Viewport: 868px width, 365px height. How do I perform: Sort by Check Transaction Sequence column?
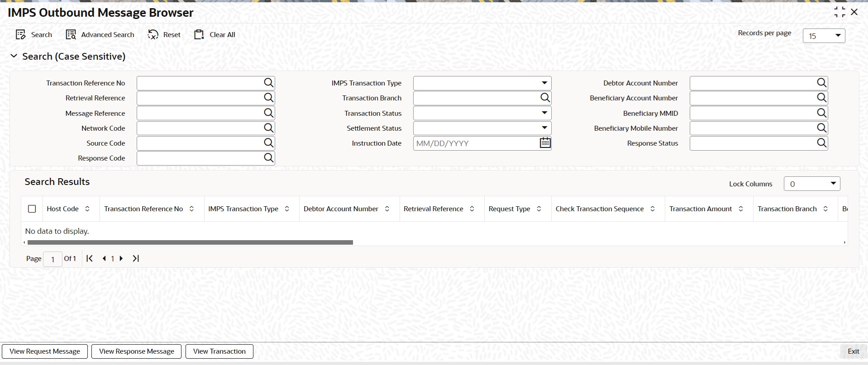tap(653, 209)
